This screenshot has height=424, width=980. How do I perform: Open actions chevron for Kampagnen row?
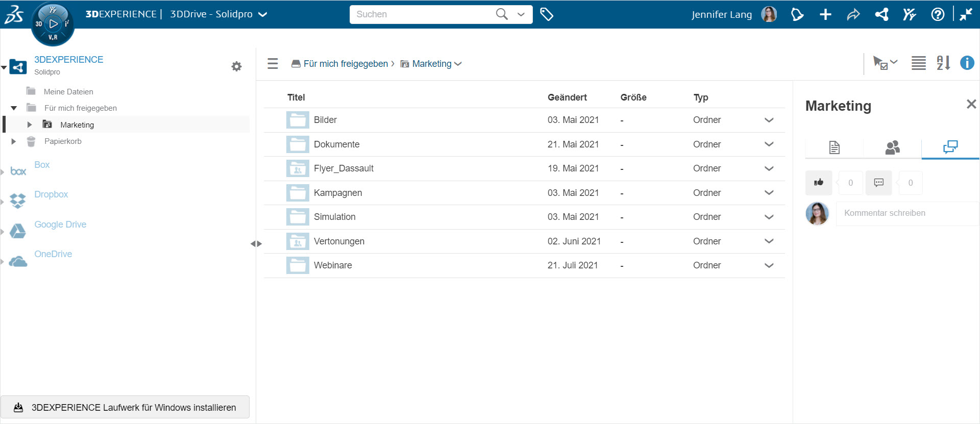[x=769, y=193]
